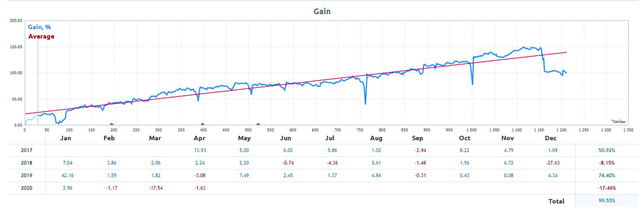Select the 2018 row label

point(27,163)
